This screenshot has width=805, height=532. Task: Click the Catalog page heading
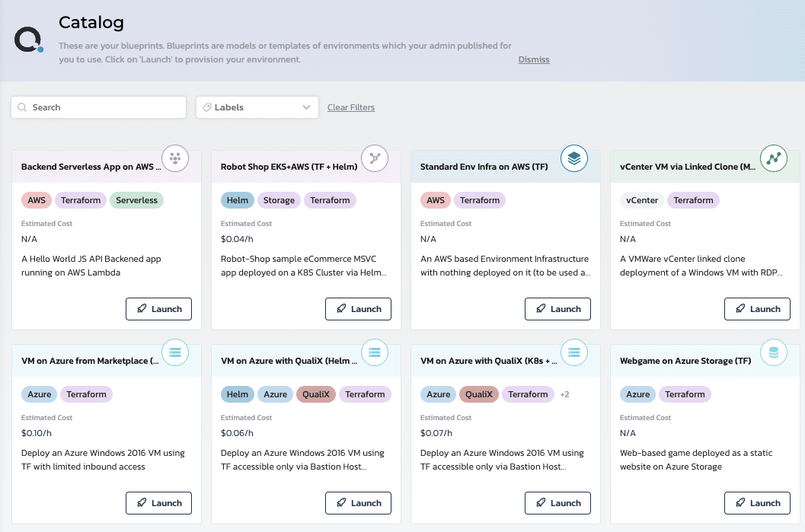91,23
